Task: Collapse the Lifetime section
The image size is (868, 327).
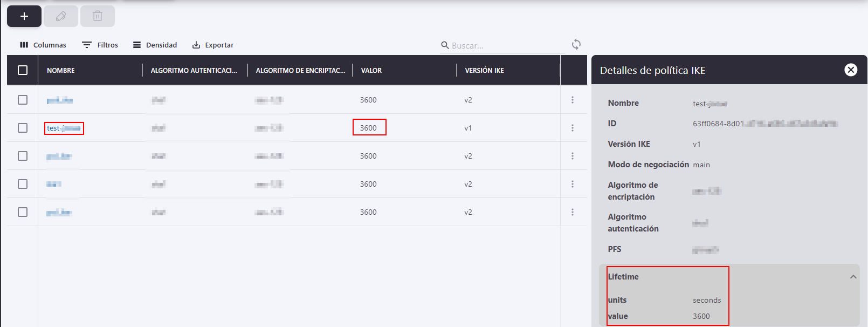Action: 853,277
